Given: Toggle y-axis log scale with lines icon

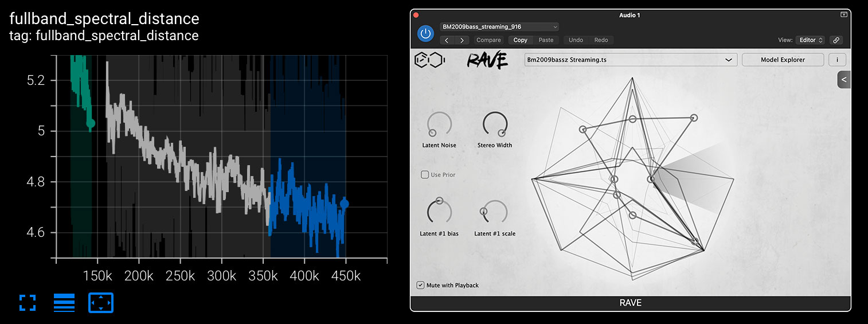Looking at the screenshot, I should [x=64, y=303].
